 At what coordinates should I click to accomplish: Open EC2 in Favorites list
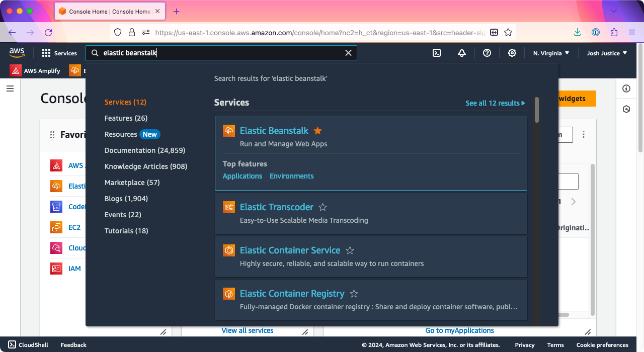coord(74,227)
